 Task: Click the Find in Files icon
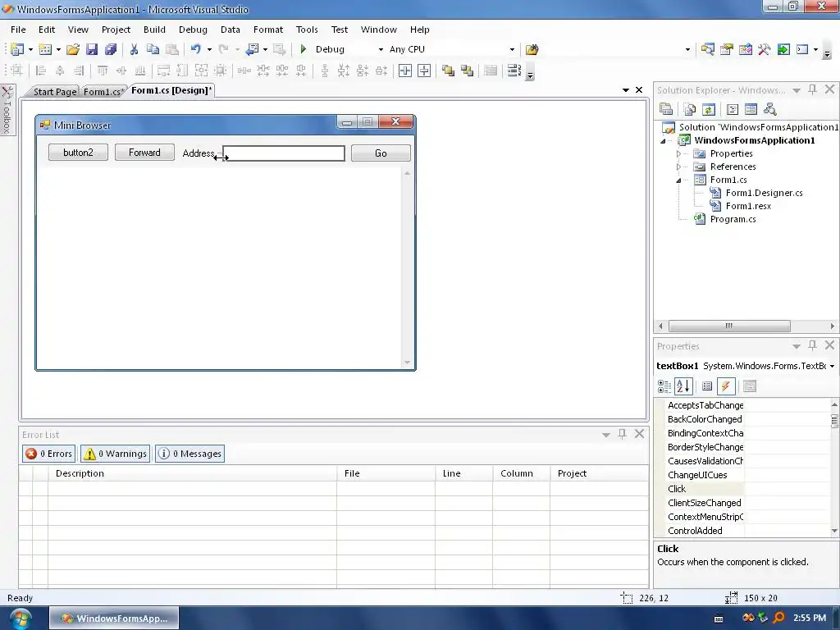coord(532,49)
